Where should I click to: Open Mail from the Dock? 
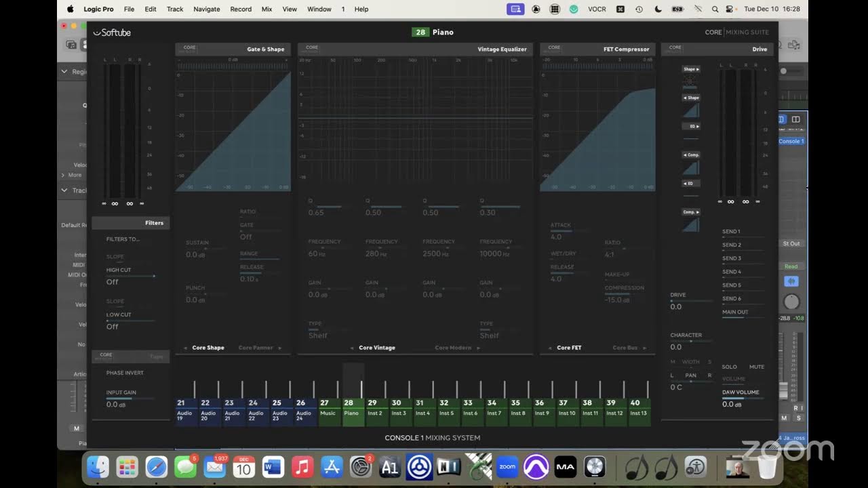[x=215, y=466]
